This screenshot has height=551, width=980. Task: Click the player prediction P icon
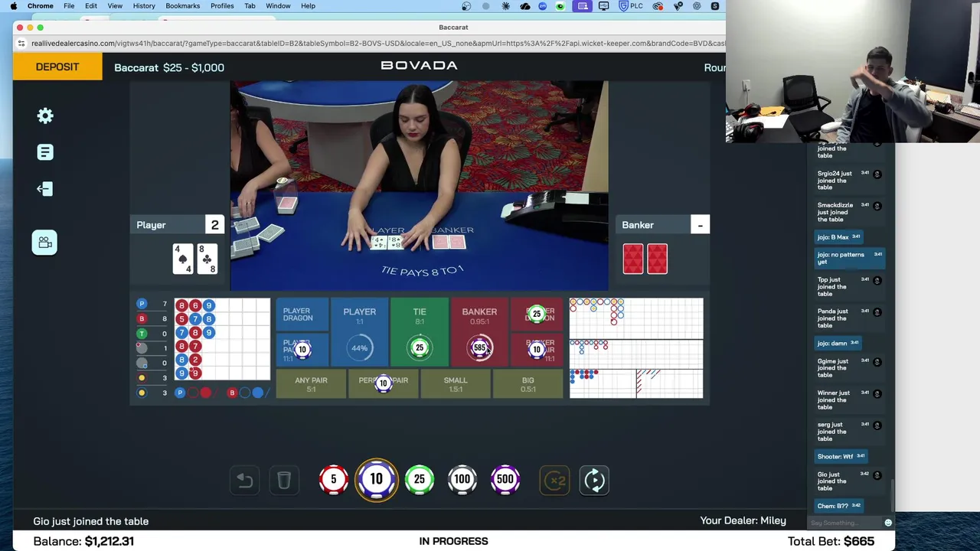(x=180, y=393)
